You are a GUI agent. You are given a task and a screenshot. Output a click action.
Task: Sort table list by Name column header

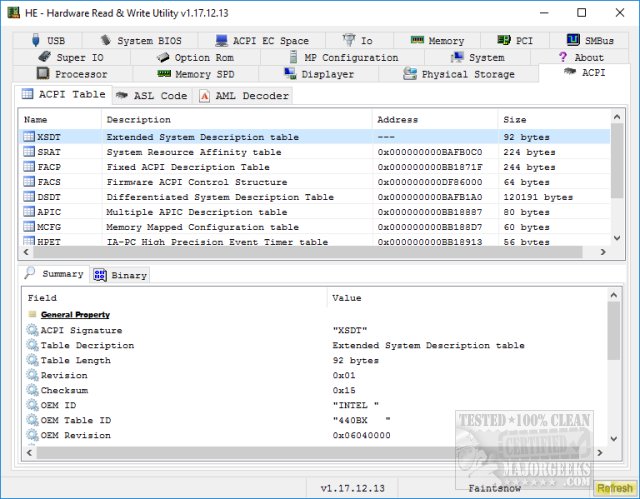(60, 120)
